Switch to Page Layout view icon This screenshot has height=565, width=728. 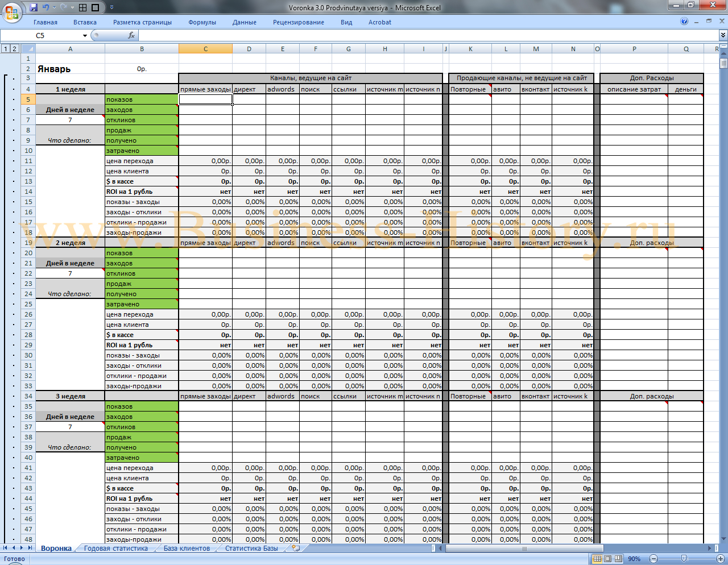(x=607, y=559)
